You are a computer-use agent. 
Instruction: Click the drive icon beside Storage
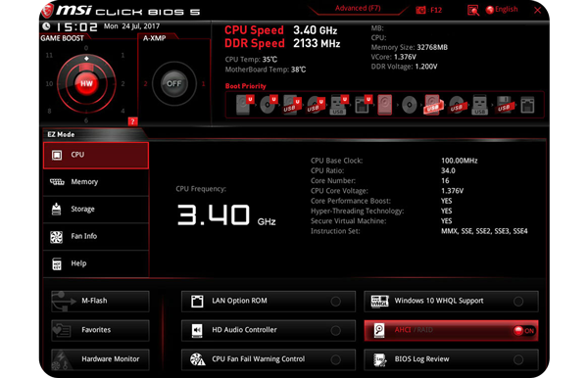(56, 209)
